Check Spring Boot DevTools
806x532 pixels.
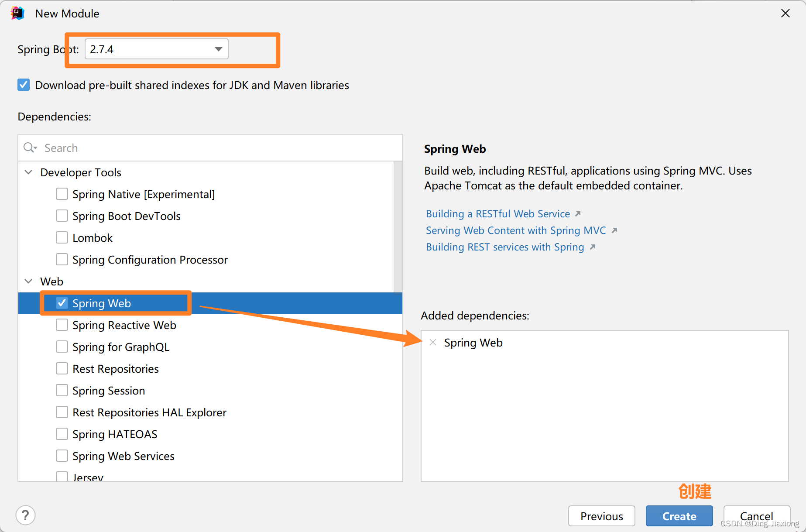click(62, 216)
